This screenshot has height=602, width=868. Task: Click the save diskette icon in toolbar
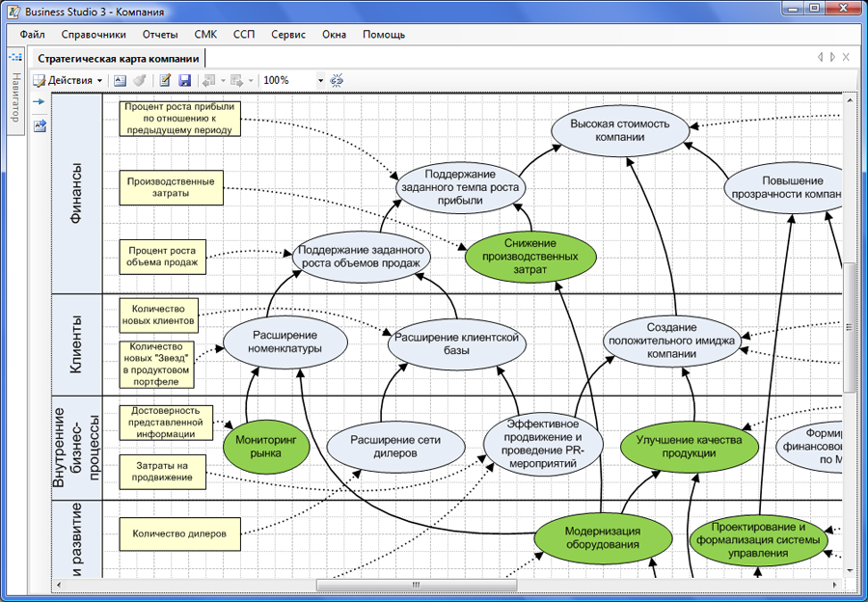click(185, 81)
